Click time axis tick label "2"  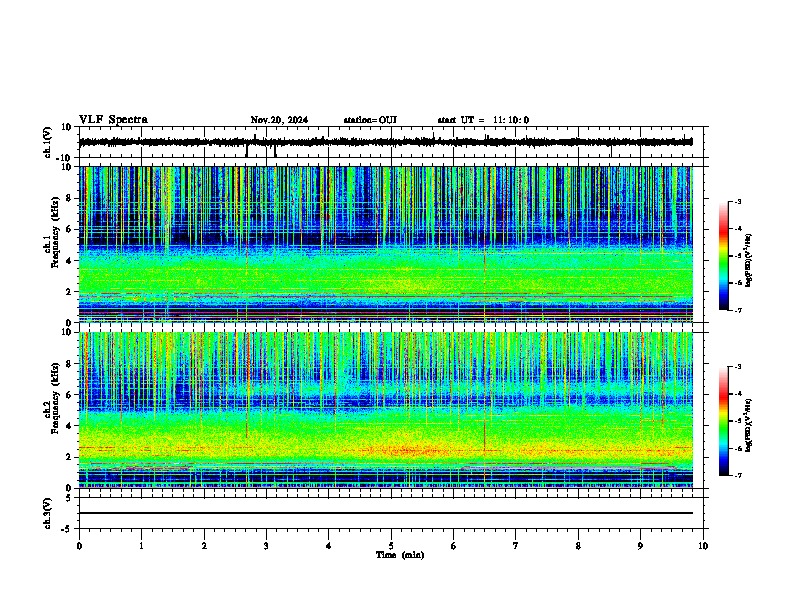click(x=204, y=546)
